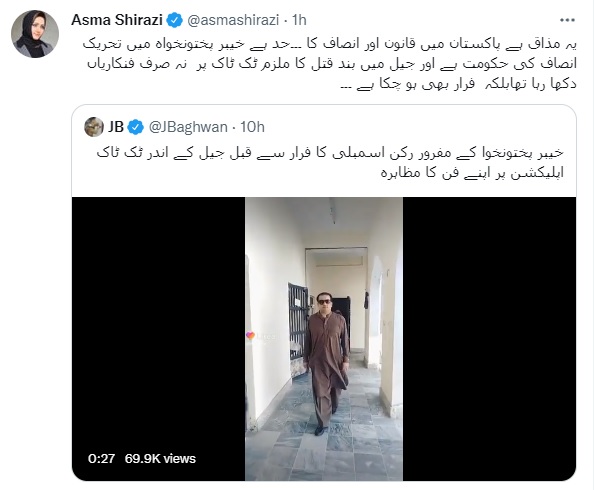The height and width of the screenshot is (490, 594).
Task: Click the man's sunglasses in the video
Action: (x=324, y=302)
